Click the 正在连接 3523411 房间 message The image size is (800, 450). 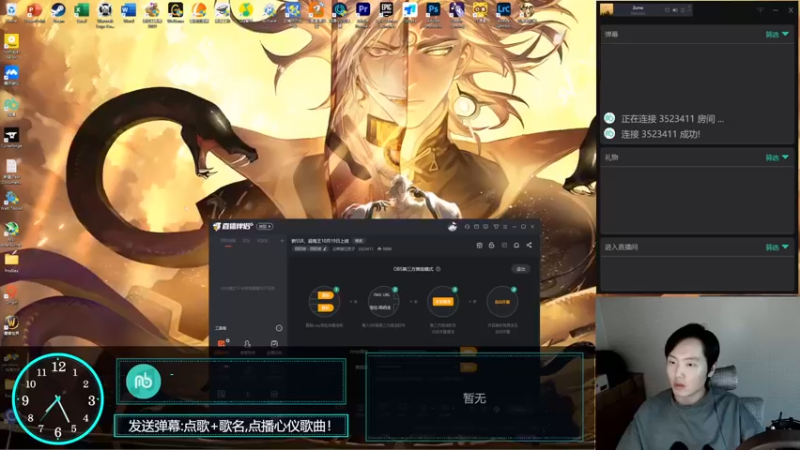click(672, 119)
